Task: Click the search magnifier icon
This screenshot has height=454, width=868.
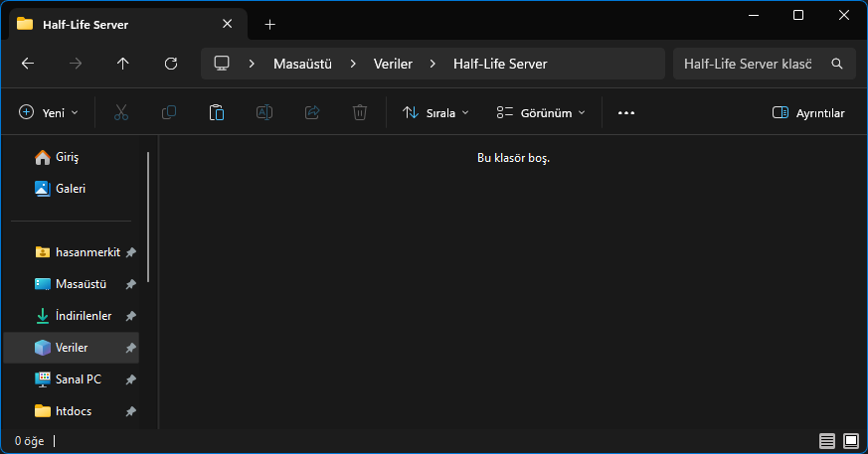Action: click(x=837, y=64)
